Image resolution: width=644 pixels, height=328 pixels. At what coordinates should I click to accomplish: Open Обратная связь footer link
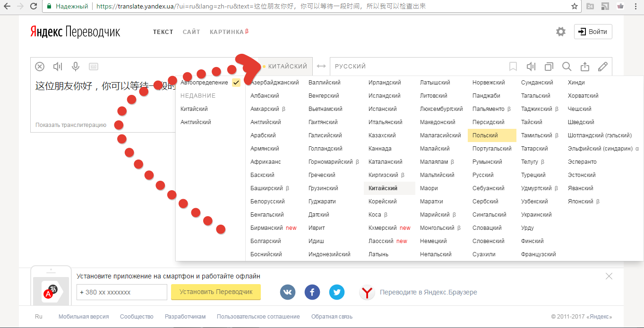coord(332,317)
